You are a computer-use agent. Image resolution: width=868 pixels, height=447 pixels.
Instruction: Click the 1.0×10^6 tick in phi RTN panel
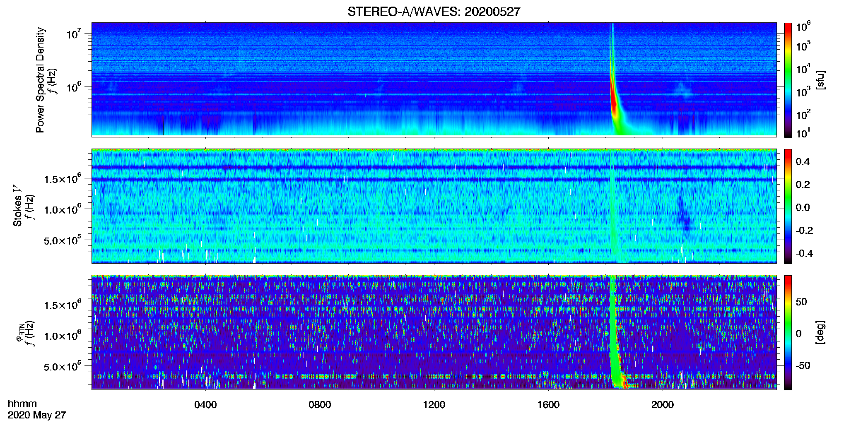click(x=63, y=335)
